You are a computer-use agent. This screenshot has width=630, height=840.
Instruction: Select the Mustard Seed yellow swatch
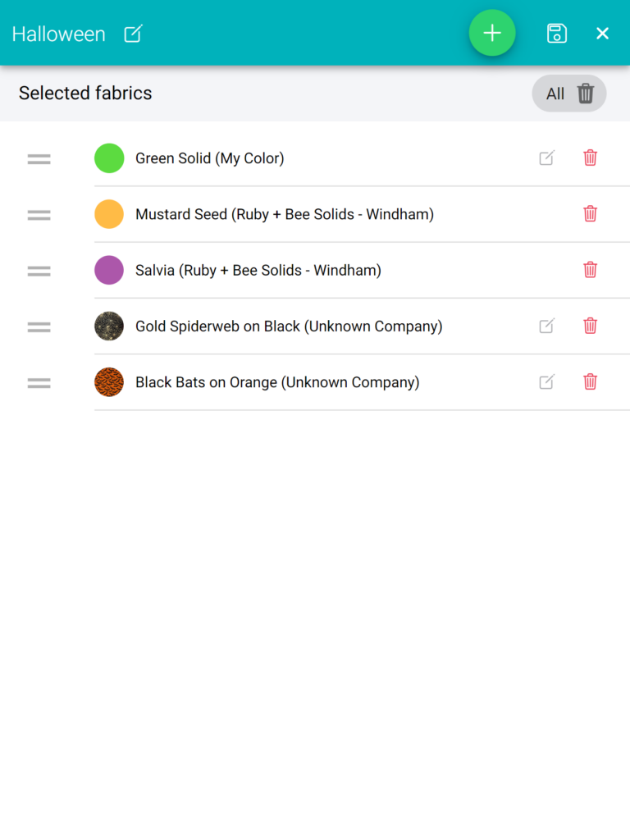click(x=109, y=214)
